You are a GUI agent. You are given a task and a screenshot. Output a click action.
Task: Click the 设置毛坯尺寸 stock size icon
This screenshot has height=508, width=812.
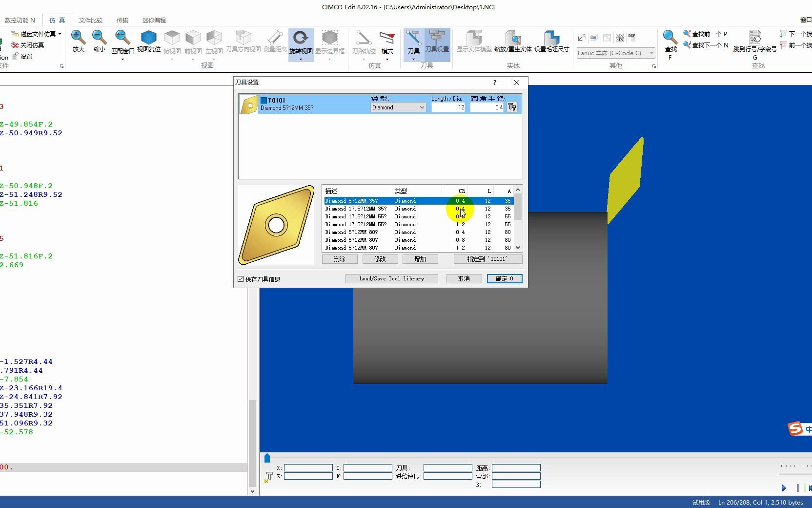(551, 38)
